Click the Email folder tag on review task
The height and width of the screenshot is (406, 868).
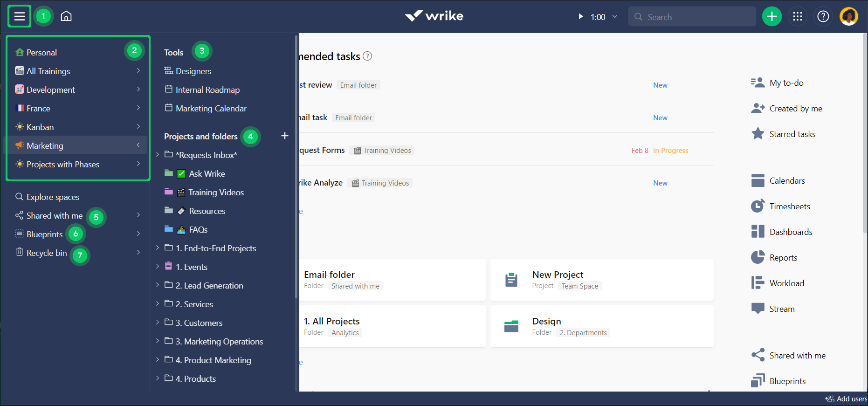click(x=358, y=85)
